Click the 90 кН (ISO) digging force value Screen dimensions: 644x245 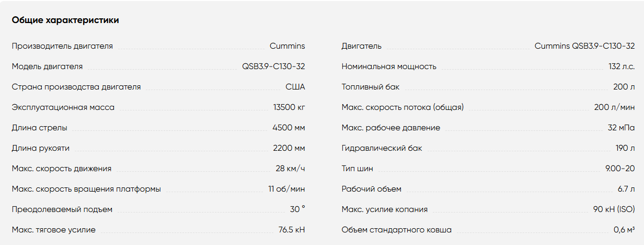(614, 209)
